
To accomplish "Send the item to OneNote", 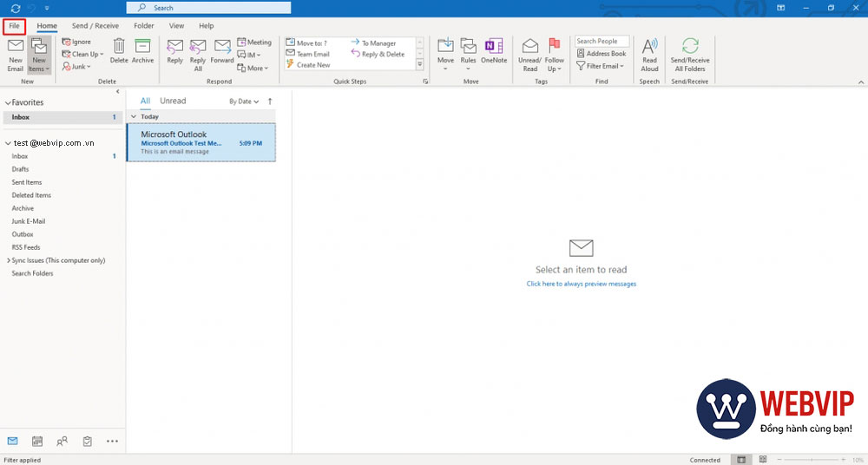I will tap(494, 51).
